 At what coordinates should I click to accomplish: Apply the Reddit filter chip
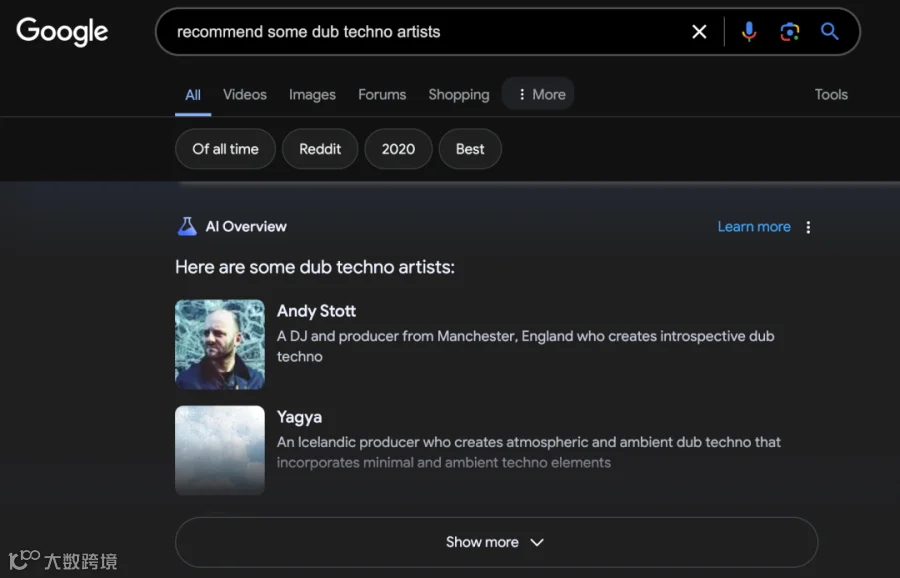click(x=320, y=149)
